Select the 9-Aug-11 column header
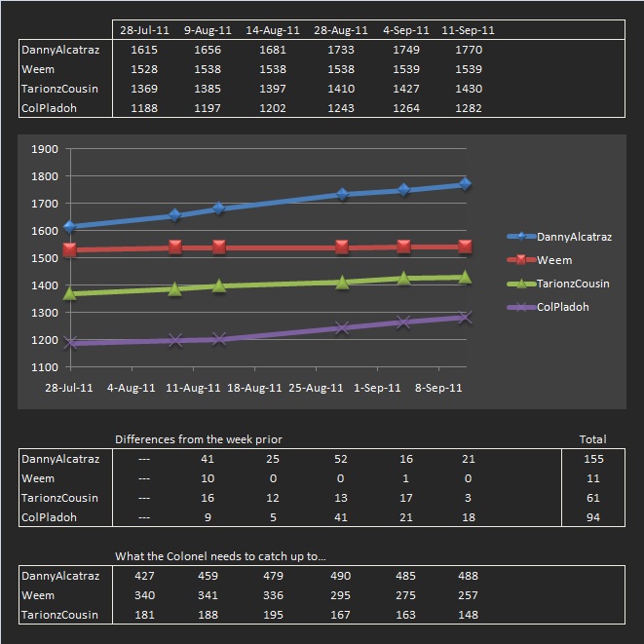This screenshot has height=644, width=644. [x=208, y=30]
